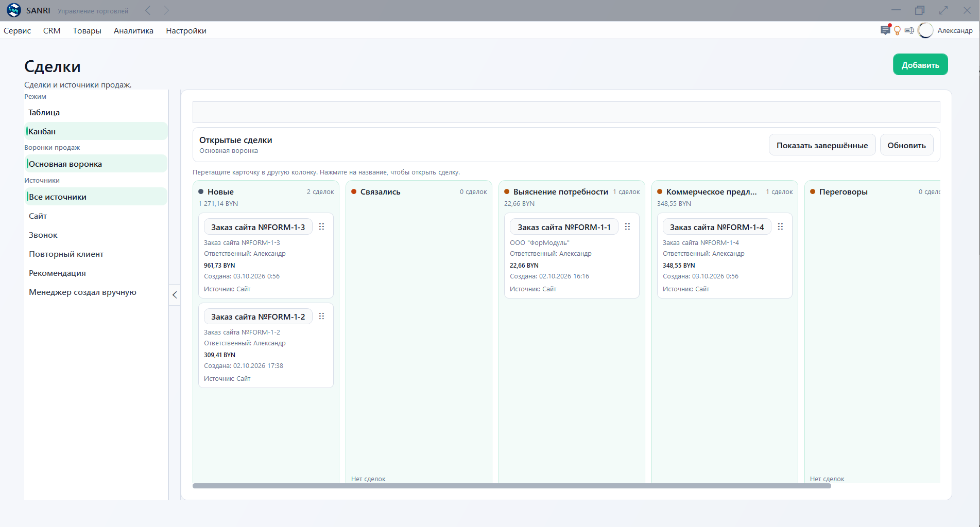Grab the drag handle of card FORM-1-3

coord(321,226)
